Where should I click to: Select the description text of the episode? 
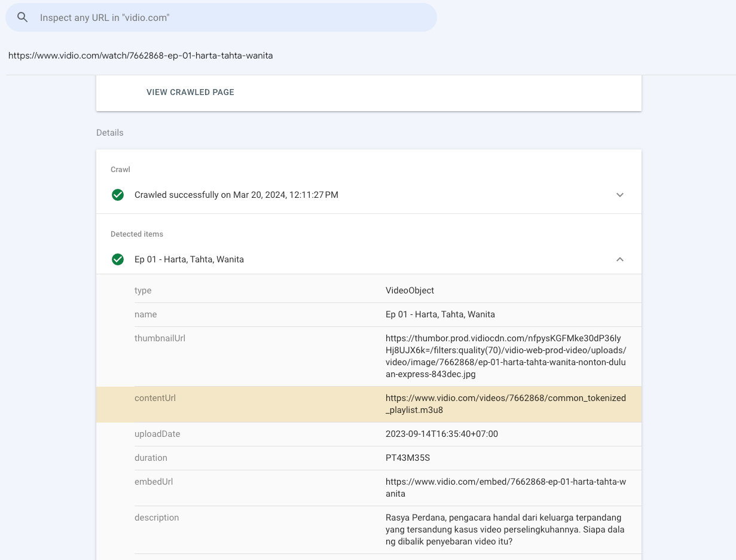pyautogui.click(x=505, y=530)
